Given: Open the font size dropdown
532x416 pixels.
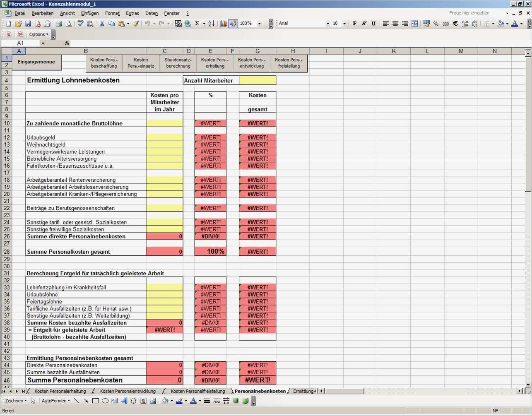Looking at the screenshot, I should tap(344, 24).
